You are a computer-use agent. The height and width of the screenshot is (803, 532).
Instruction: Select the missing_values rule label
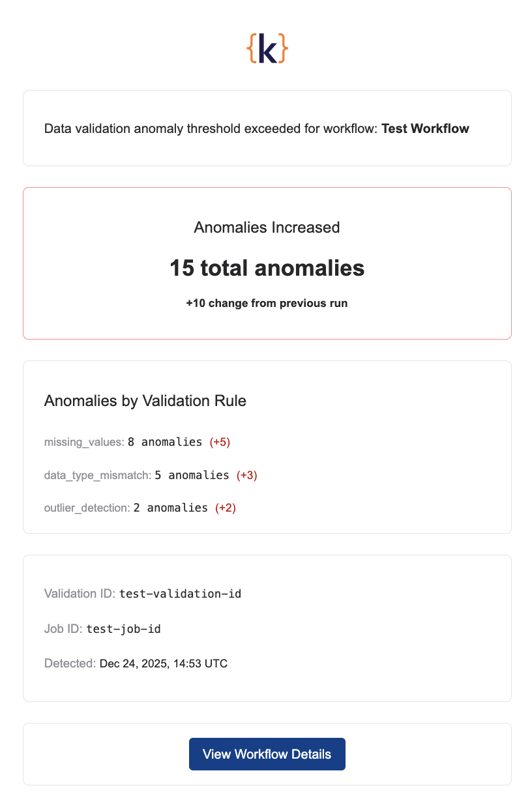(x=83, y=442)
